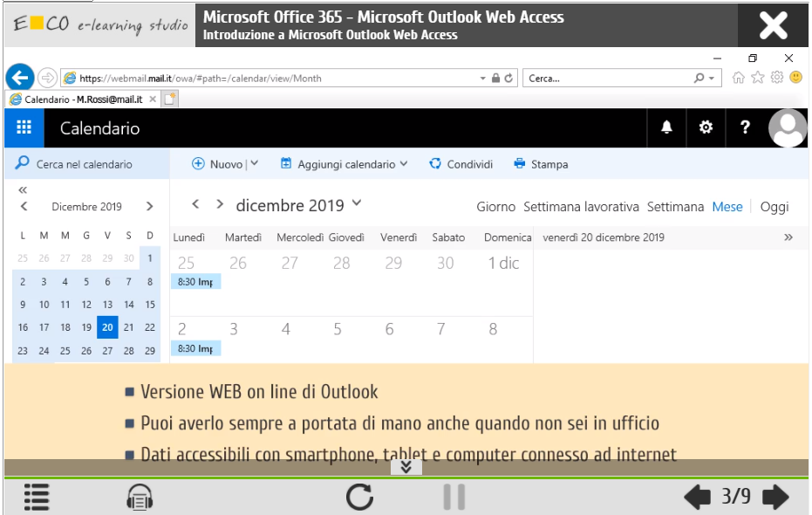Open the dicembre 2019 month picker

tap(357, 203)
